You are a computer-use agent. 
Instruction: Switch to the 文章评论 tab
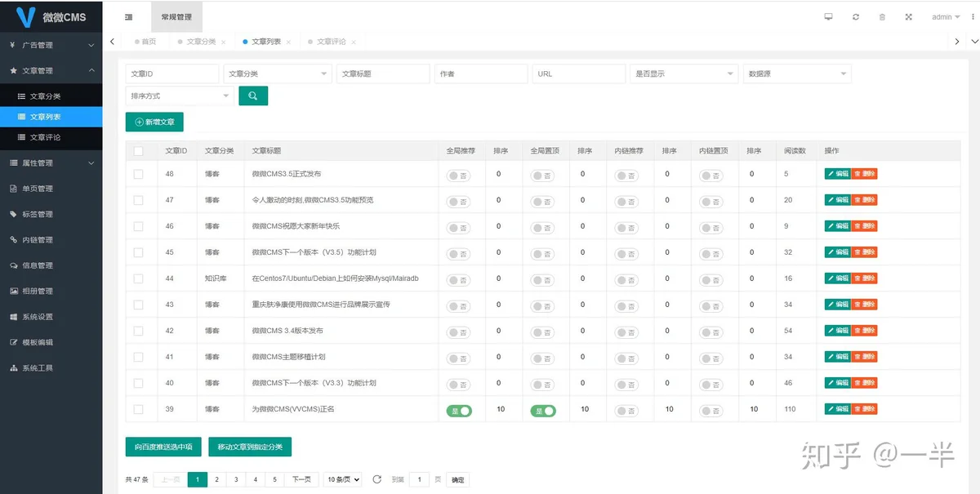point(332,42)
